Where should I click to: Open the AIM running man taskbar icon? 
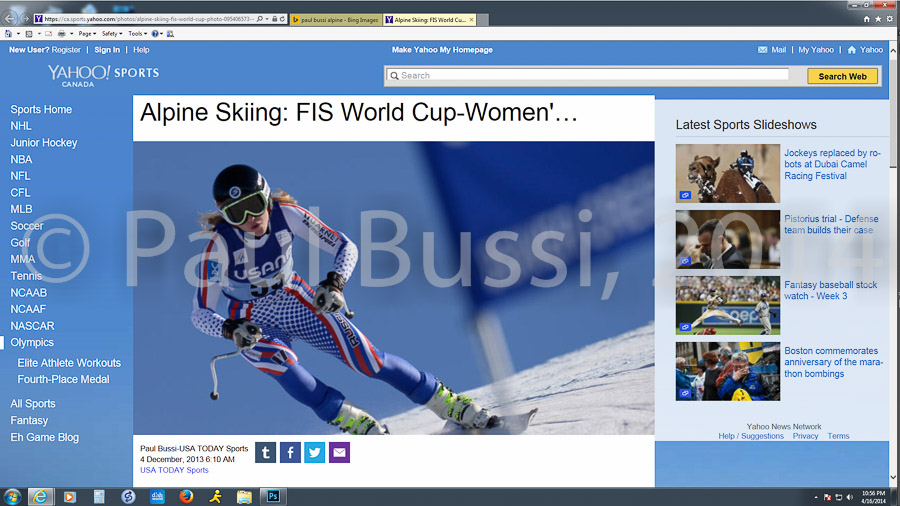pos(215,496)
